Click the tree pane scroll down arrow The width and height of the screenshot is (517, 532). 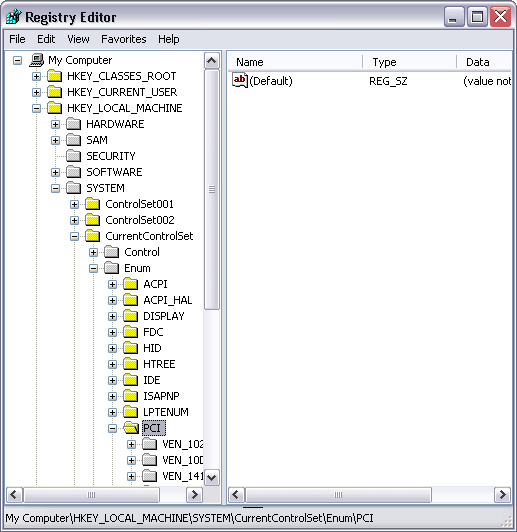(212, 478)
